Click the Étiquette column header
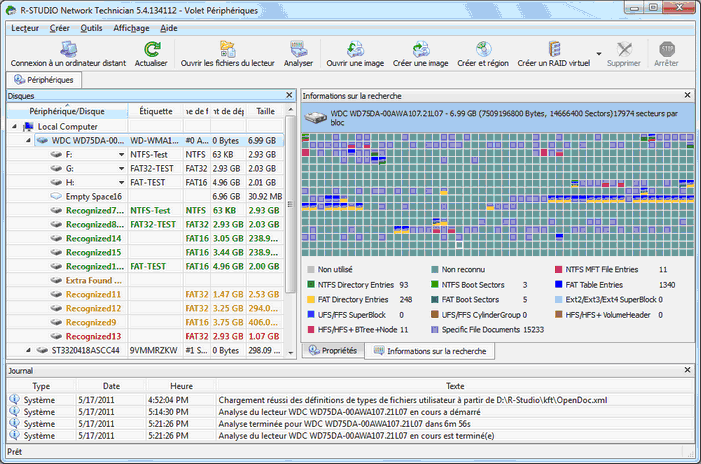 pos(156,111)
